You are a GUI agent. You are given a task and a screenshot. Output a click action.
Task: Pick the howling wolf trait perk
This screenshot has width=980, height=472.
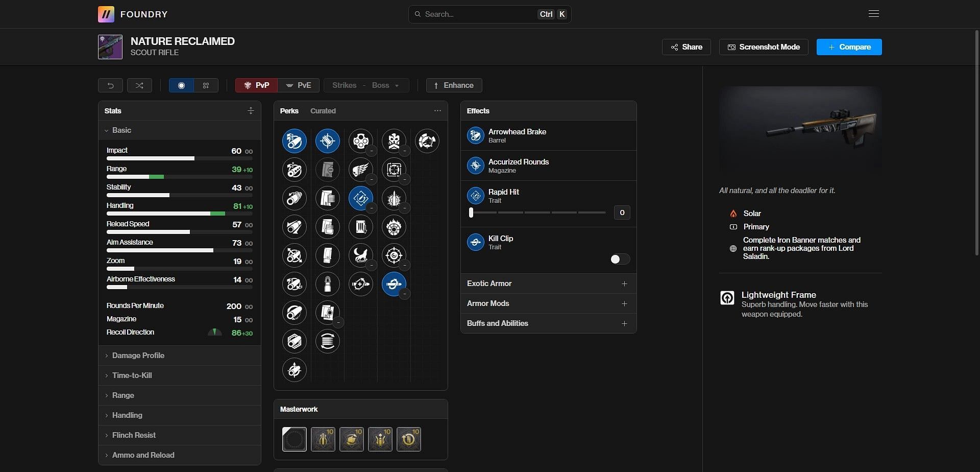(x=361, y=255)
